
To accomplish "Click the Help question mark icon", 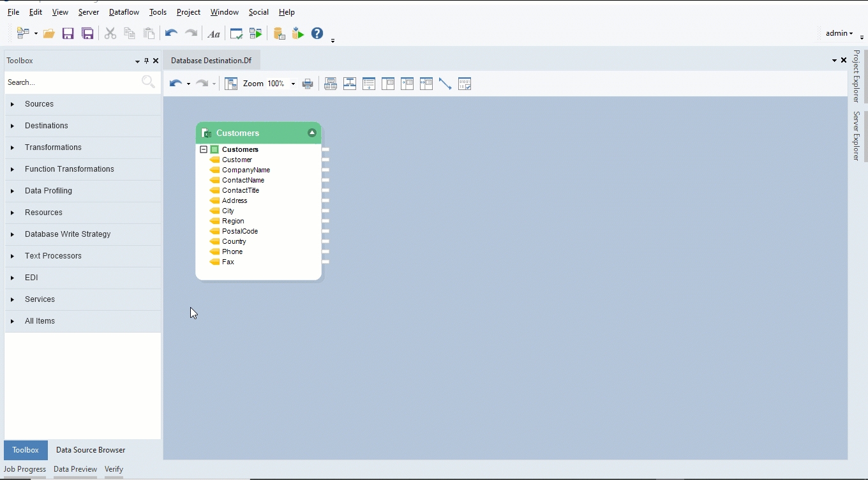I will click(x=317, y=34).
